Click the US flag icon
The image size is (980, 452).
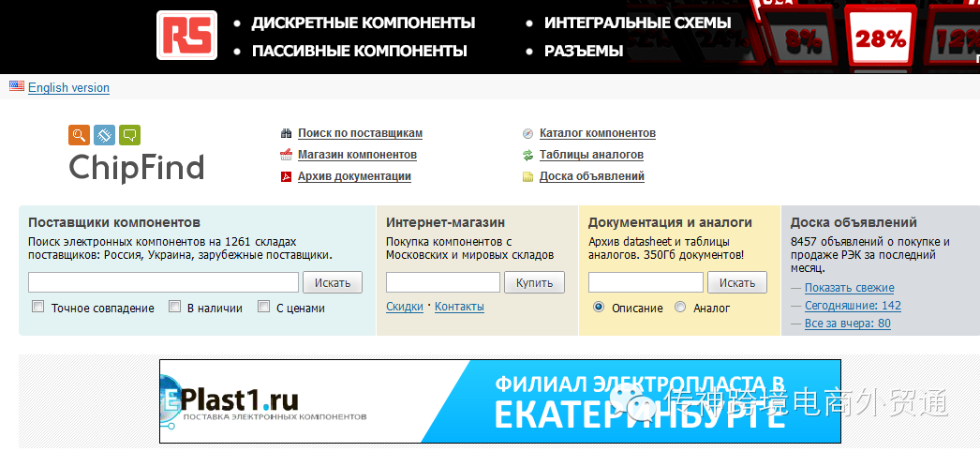[17, 86]
